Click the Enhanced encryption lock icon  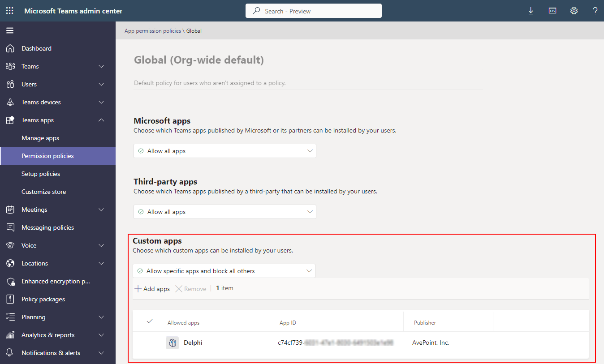pos(10,281)
